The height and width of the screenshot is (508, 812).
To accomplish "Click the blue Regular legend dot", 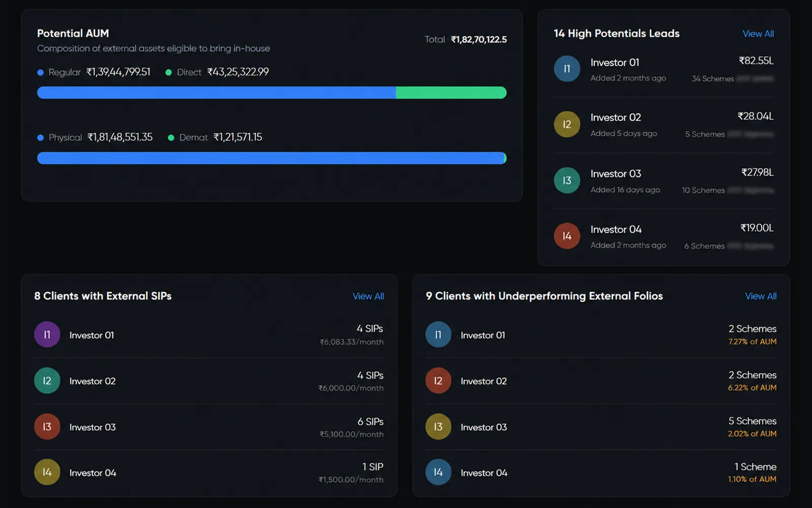I will [41, 73].
